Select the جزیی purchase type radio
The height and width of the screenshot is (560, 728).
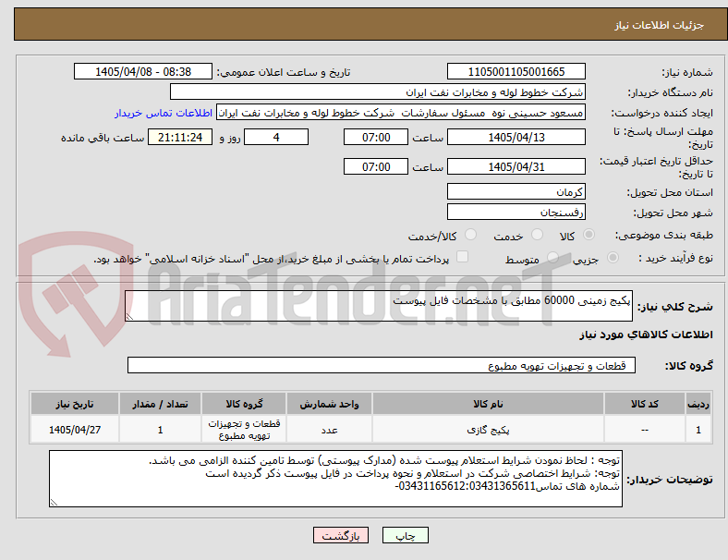[613, 257]
